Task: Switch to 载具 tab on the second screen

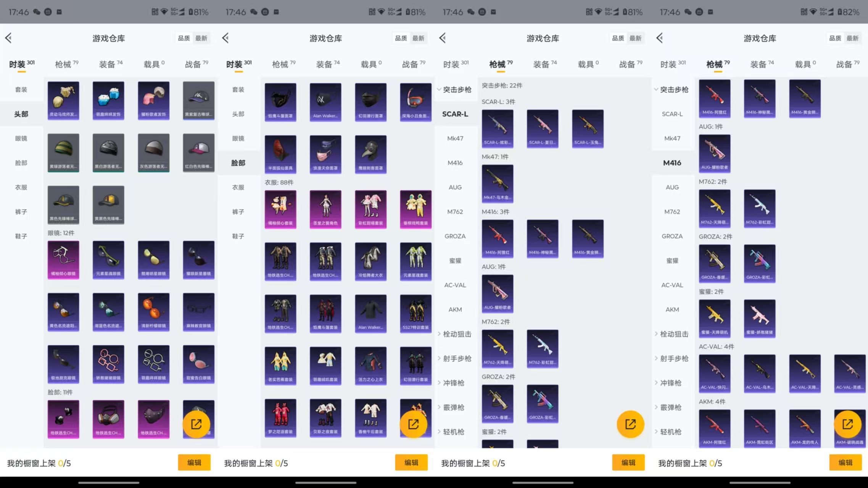Action: point(371,64)
